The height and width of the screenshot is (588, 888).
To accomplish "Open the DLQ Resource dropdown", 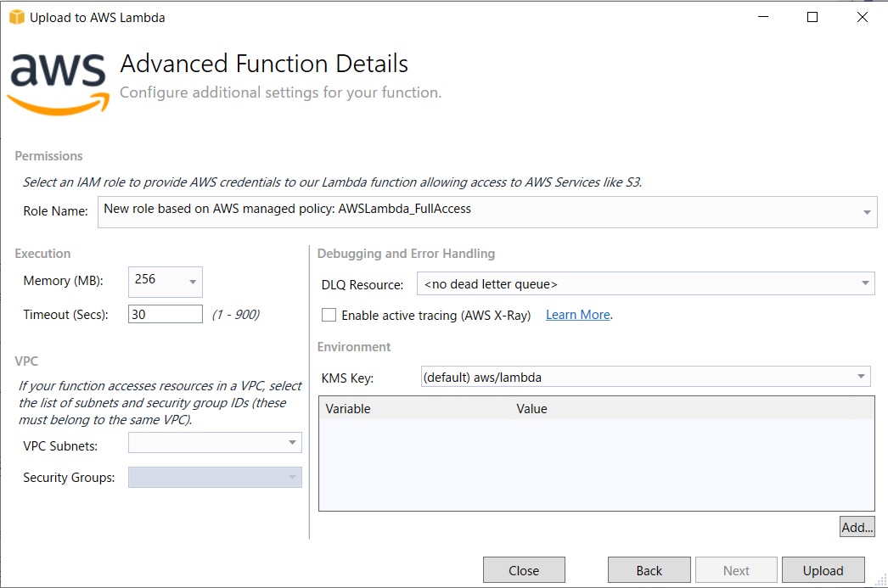I will 645,283.
